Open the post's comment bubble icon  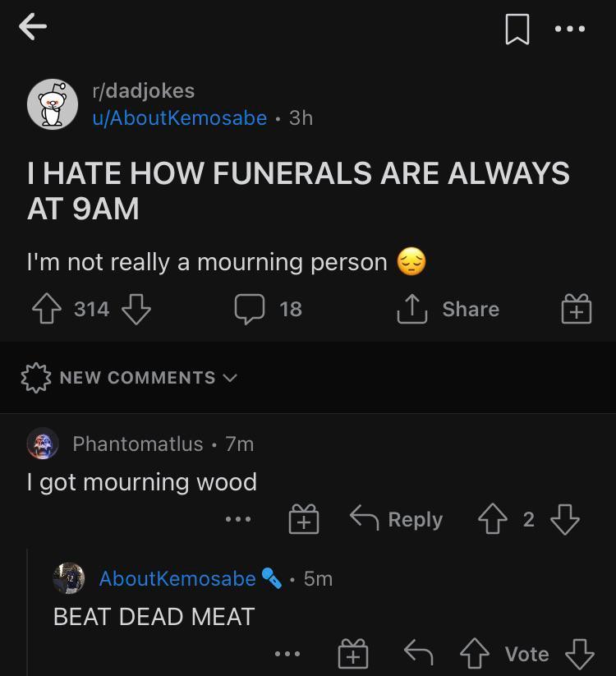pos(250,309)
